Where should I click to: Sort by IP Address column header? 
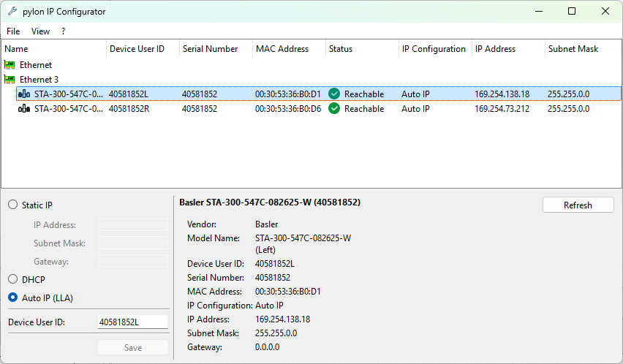coord(509,49)
